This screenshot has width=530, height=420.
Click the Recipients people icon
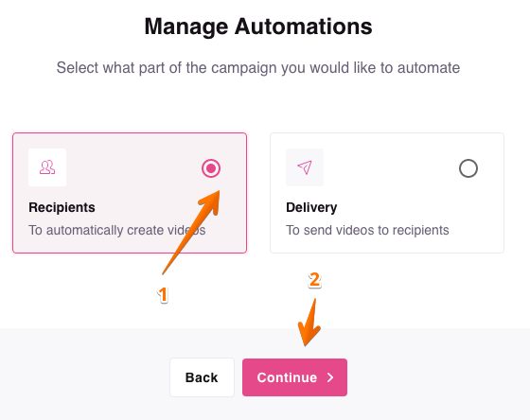47,167
